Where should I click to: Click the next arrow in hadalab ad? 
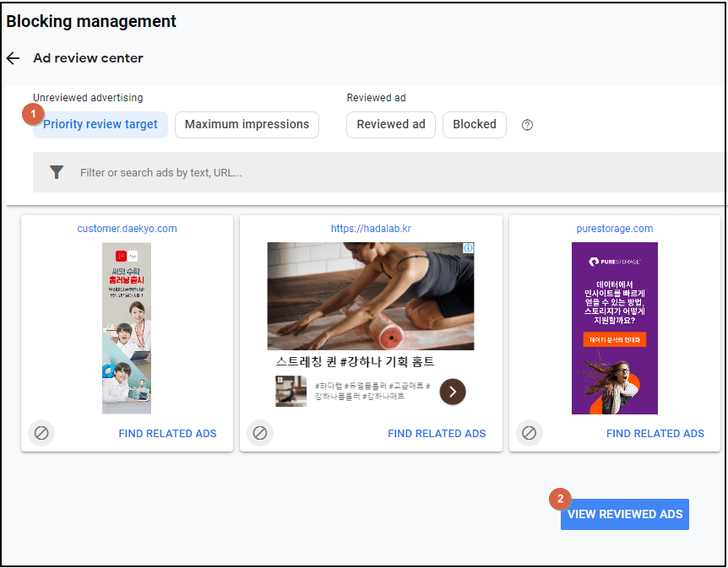(x=453, y=391)
